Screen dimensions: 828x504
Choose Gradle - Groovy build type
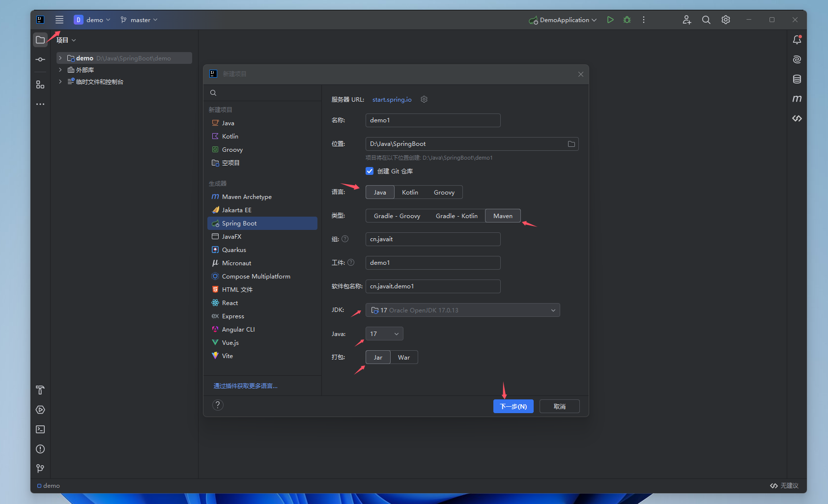397,216
